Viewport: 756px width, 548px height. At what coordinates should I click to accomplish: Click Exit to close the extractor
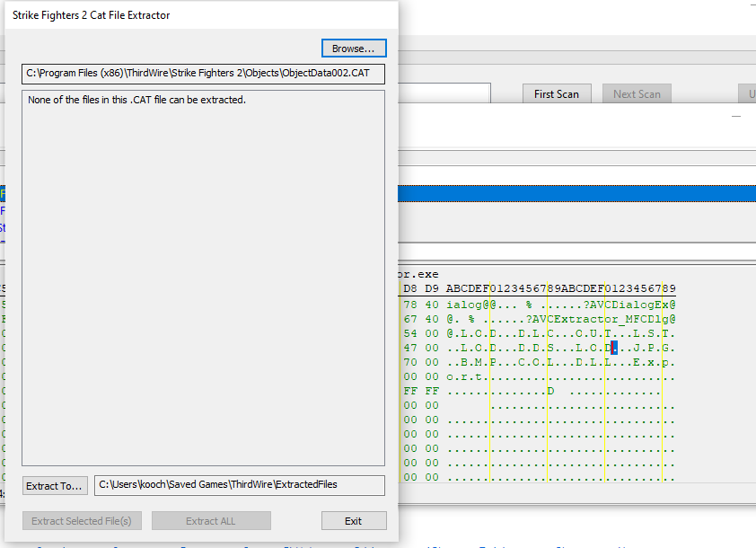pos(353,520)
